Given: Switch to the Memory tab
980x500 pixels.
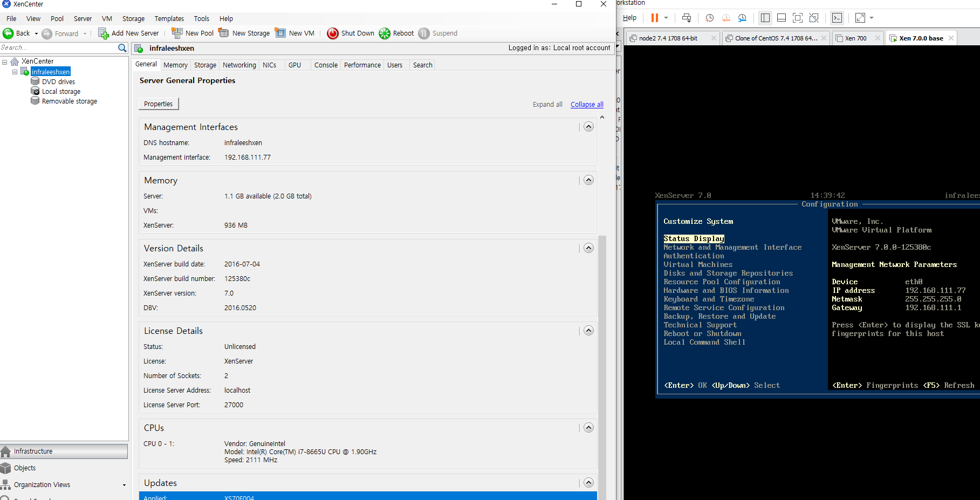Looking at the screenshot, I should pos(175,65).
